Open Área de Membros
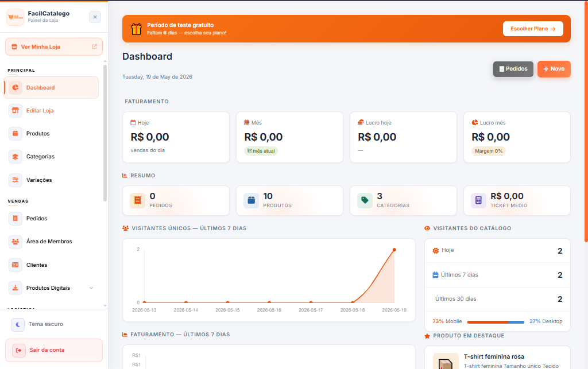Screen dimensions: 588x369 coord(51,242)
